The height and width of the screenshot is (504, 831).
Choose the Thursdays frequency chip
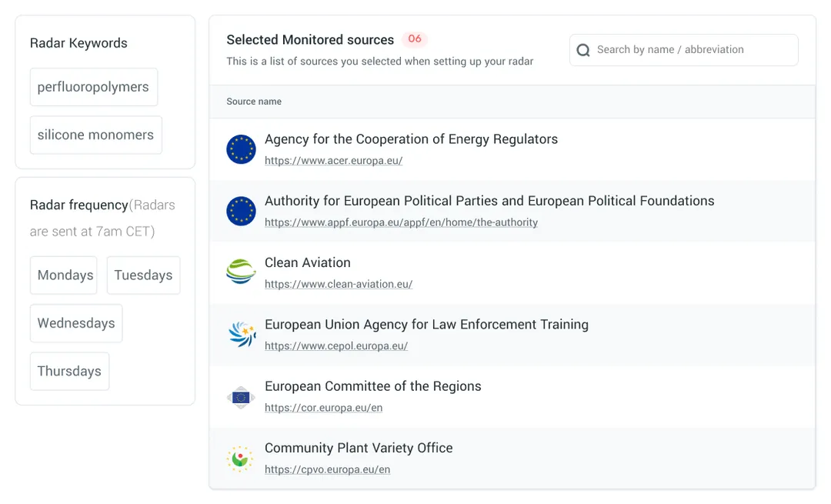[x=69, y=371]
